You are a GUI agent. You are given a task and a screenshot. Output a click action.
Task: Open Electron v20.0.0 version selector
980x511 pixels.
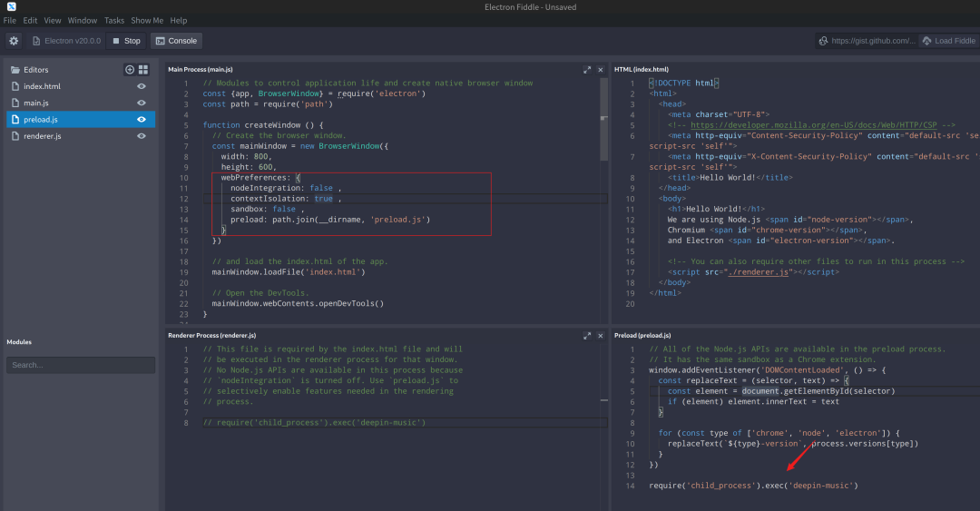coord(67,41)
